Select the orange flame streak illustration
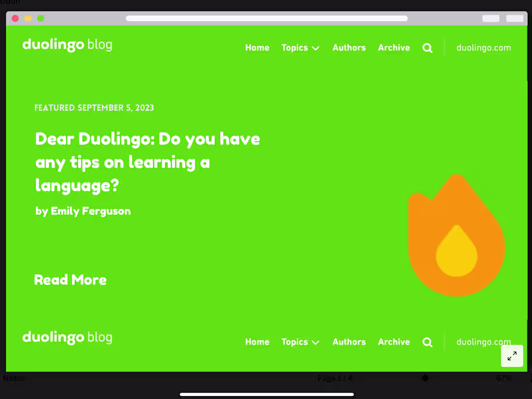The height and width of the screenshot is (399, 532). [457, 235]
